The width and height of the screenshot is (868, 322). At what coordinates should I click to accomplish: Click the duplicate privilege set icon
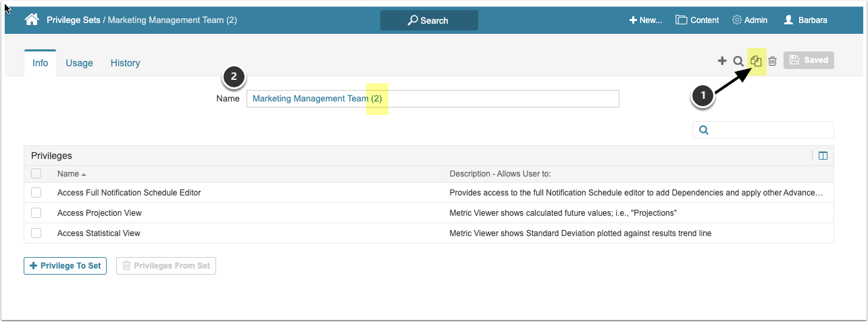(x=757, y=61)
